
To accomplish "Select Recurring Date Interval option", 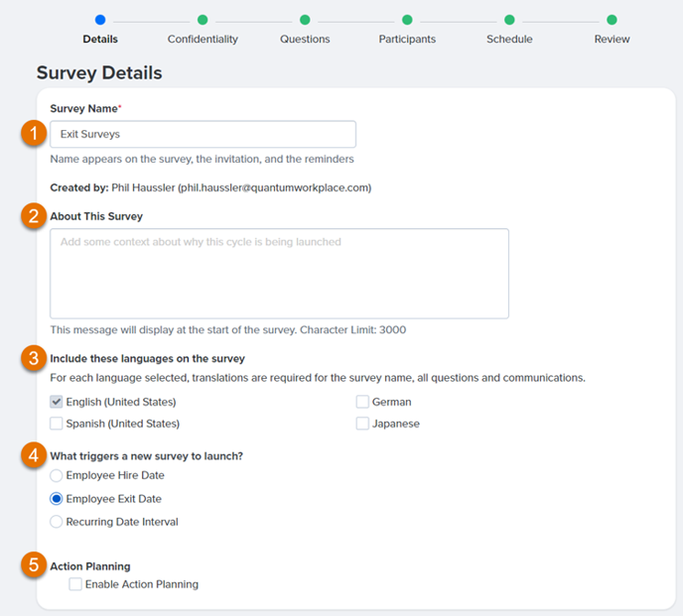I will pos(57,522).
